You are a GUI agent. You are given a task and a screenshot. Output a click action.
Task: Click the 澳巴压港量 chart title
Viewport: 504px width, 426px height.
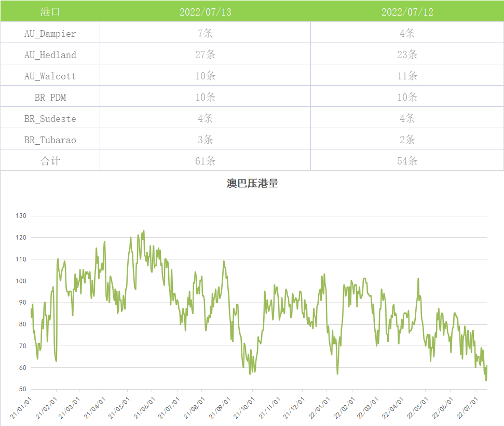(252, 184)
